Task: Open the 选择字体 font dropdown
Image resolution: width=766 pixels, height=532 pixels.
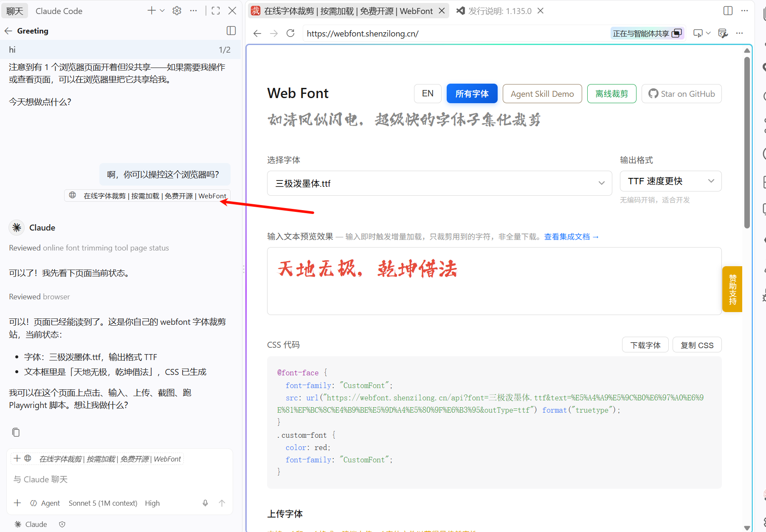Action: coord(439,183)
